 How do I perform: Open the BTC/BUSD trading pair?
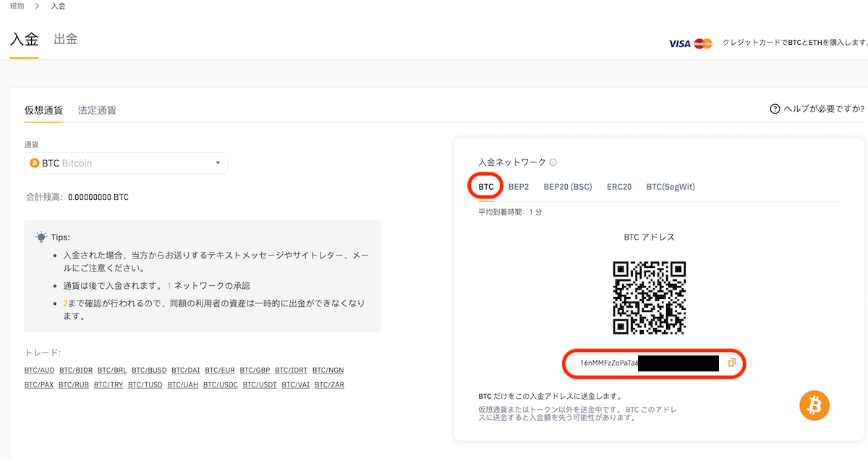149,371
